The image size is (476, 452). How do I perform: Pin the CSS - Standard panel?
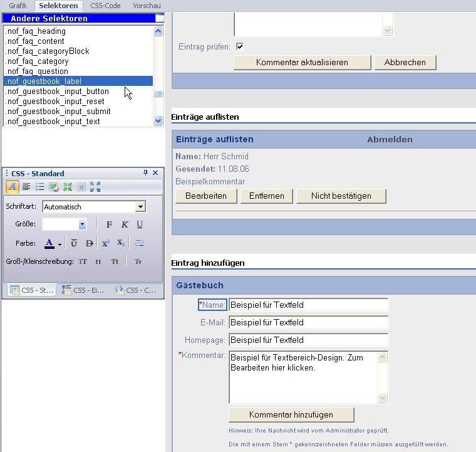pos(146,173)
